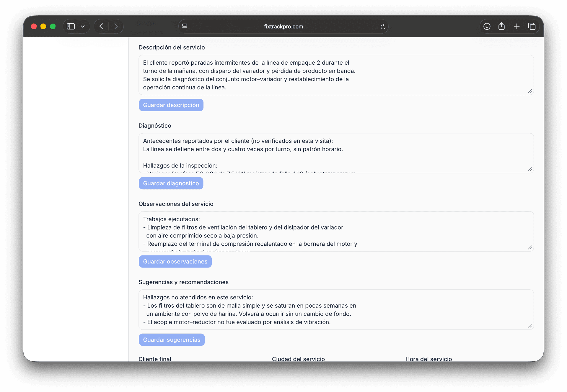Image resolution: width=567 pixels, height=392 pixels.
Task: Click into Observaciones del servicio text area
Action: tap(336, 231)
